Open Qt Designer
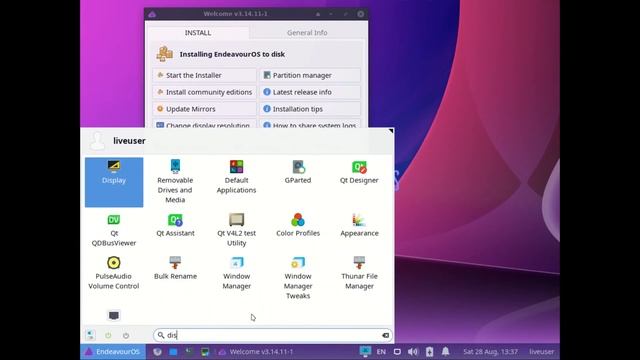This screenshot has width=640, height=360. (x=359, y=172)
